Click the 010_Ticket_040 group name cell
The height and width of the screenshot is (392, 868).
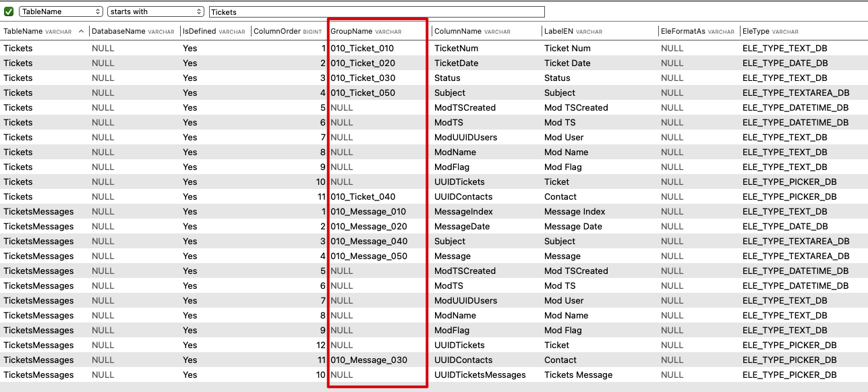coord(362,197)
